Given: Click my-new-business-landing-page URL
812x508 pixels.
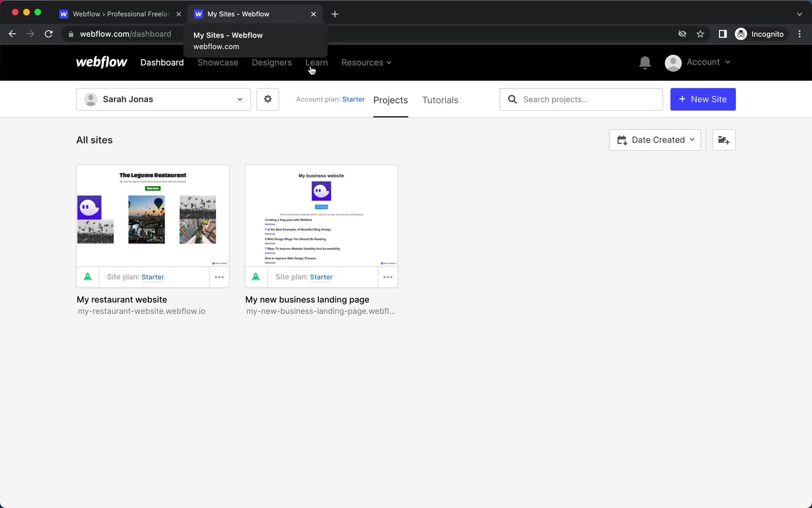Looking at the screenshot, I should (321, 311).
